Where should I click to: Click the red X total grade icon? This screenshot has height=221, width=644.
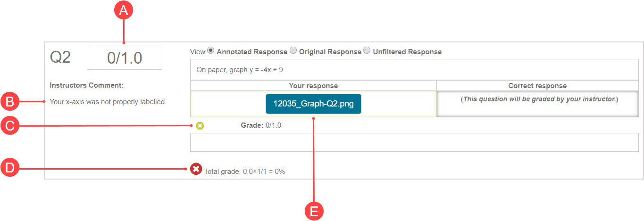(x=196, y=169)
